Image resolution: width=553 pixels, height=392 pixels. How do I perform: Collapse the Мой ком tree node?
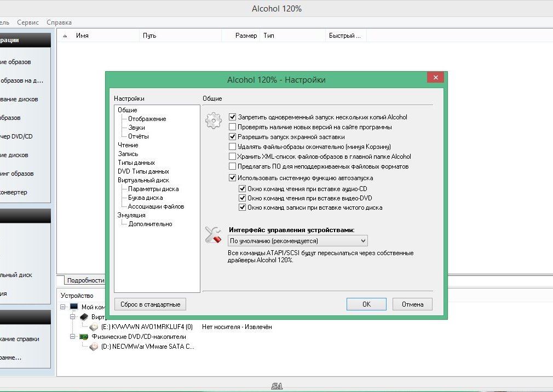pos(63,307)
